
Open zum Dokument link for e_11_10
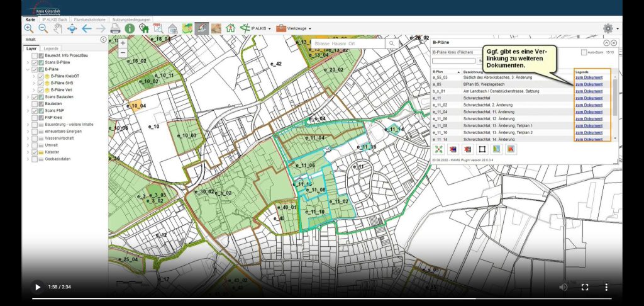(x=589, y=132)
